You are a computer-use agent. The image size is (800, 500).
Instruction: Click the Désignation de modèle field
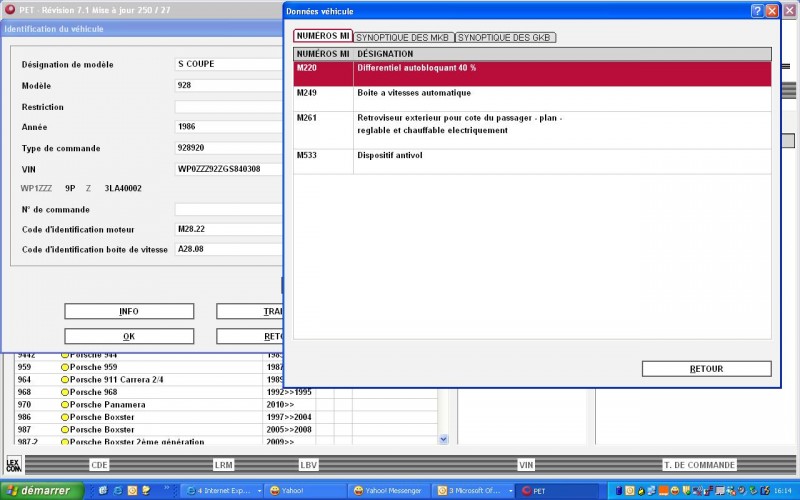[x=229, y=64]
